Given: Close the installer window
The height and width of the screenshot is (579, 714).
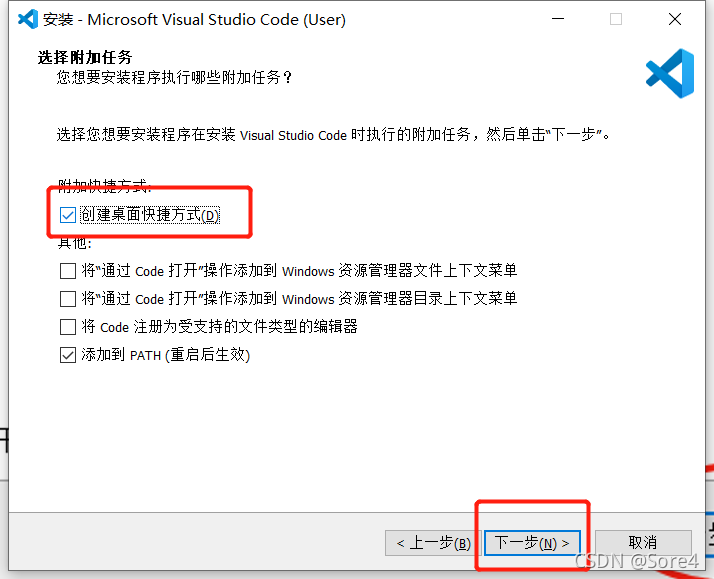Looking at the screenshot, I should (x=675, y=19).
